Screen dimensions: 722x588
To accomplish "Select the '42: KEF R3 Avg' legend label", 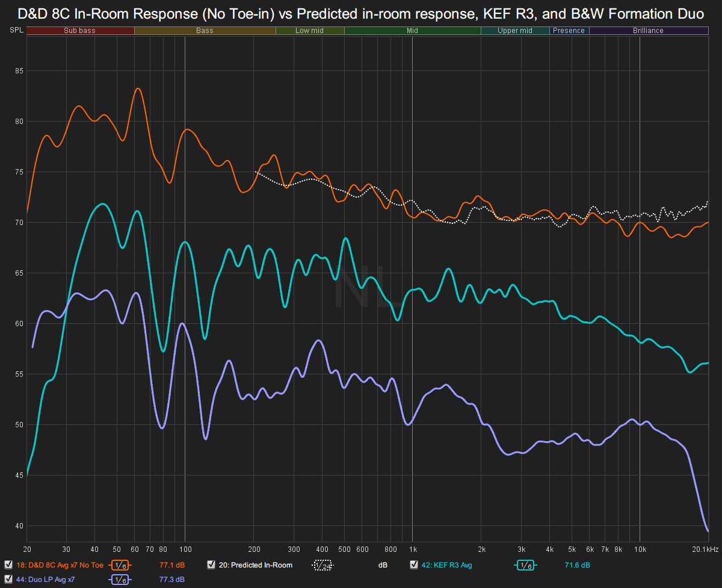I will point(448,565).
